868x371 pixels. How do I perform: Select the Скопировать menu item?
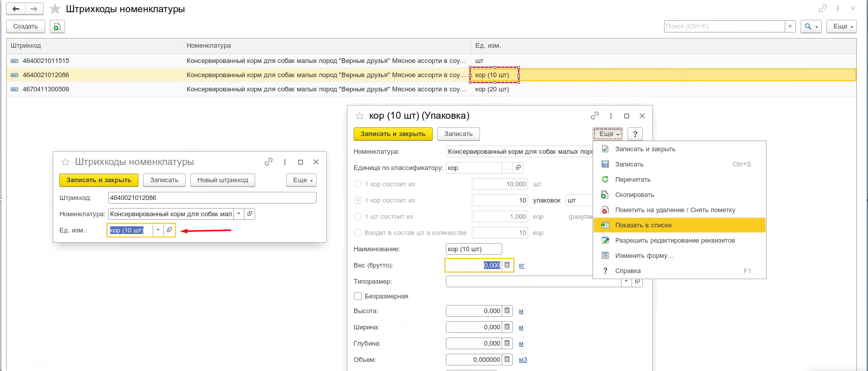click(679, 195)
